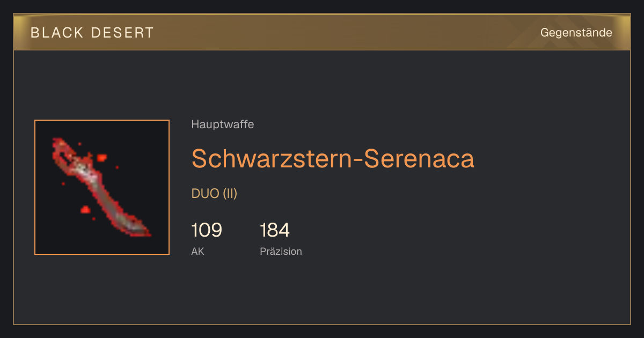This screenshot has height=338, width=644.
Task: Click the red ember left below the dagger
Action: [85, 209]
